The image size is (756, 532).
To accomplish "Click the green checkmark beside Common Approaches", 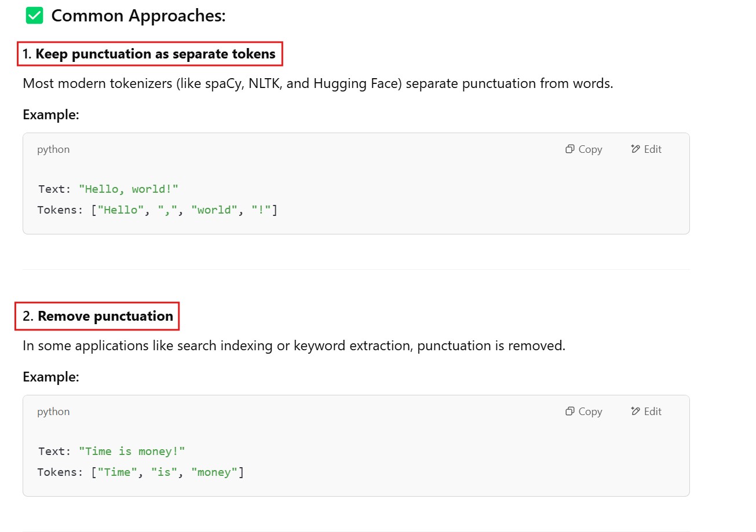I will [35, 16].
